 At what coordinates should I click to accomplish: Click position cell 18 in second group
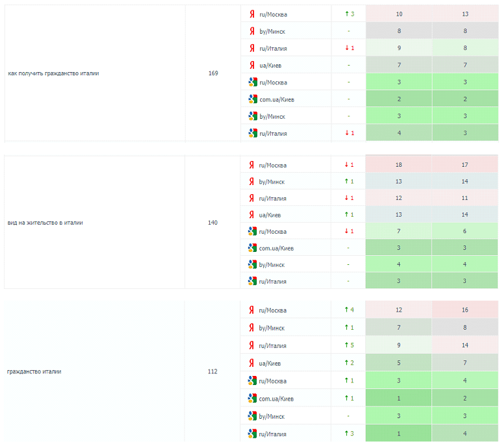(399, 165)
